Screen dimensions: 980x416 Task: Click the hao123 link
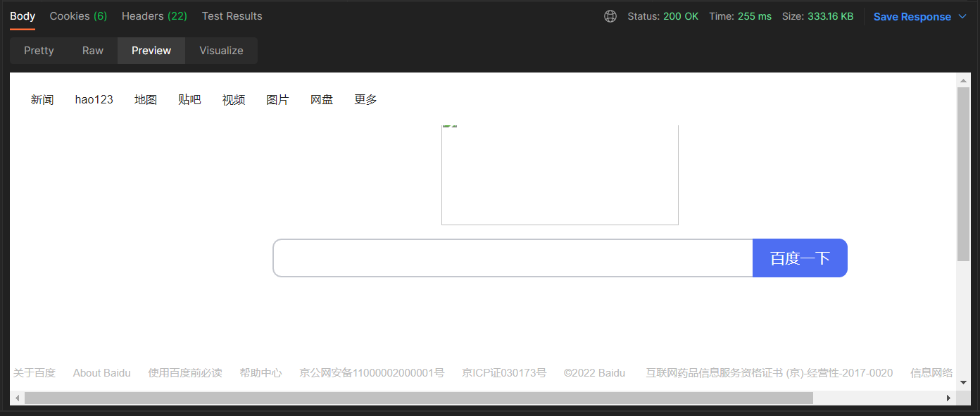(94, 100)
